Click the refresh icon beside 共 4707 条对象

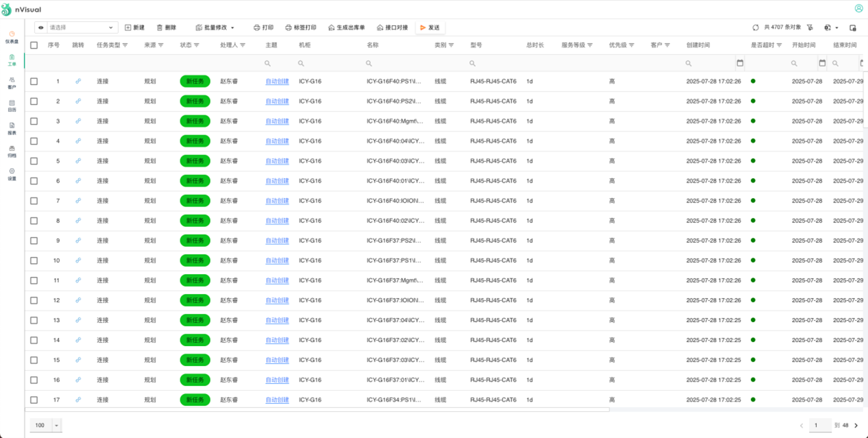pos(756,27)
